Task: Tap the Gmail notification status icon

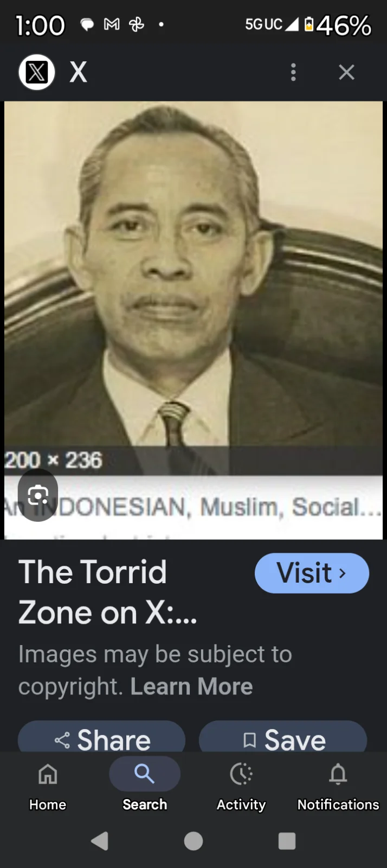Action: coord(112,24)
